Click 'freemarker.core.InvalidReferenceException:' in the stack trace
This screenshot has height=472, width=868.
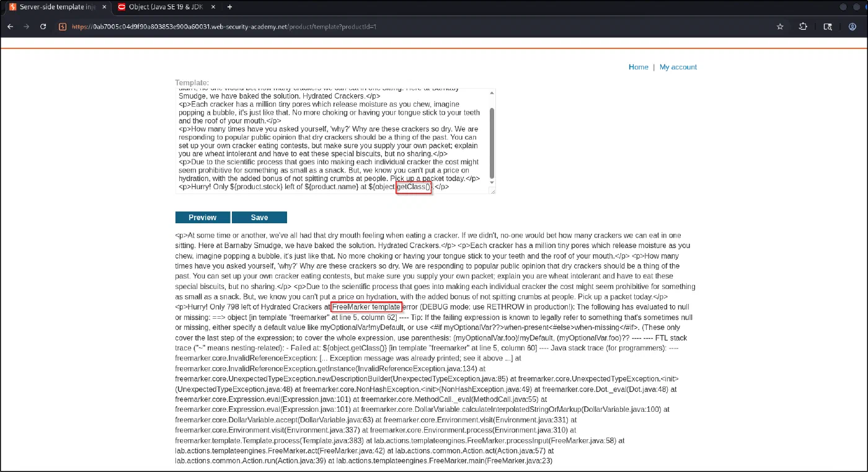248,358
